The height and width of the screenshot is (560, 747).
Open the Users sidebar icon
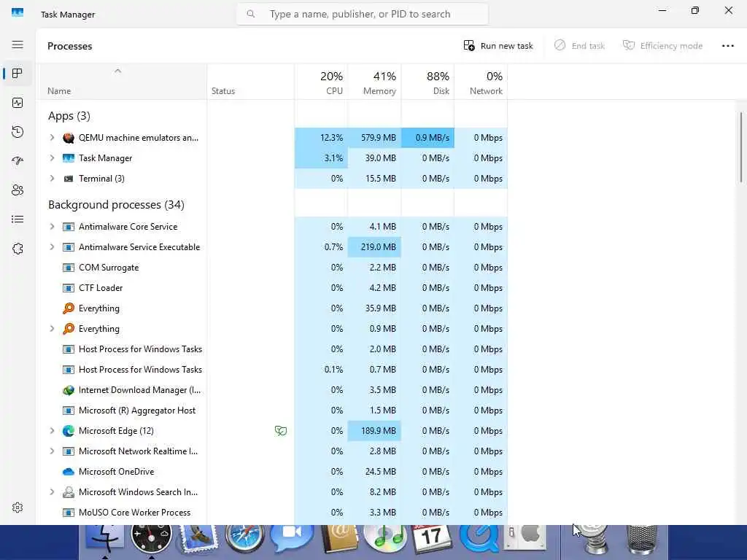click(18, 190)
